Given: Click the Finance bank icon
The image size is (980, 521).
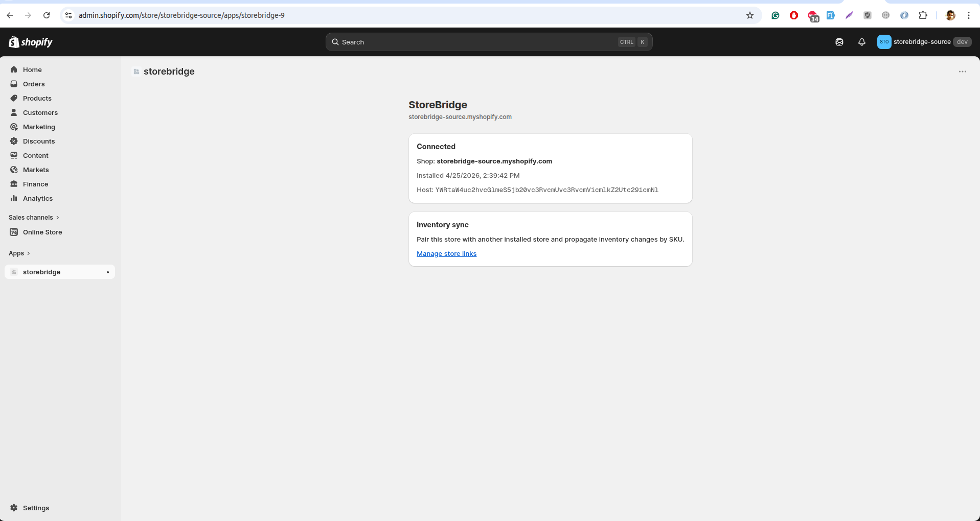Looking at the screenshot, I should coord(14,184).
